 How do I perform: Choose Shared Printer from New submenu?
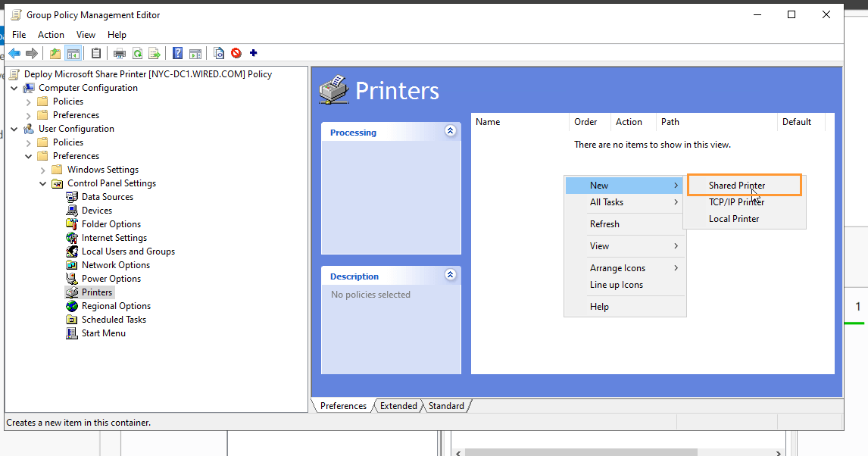click(745, 186)
